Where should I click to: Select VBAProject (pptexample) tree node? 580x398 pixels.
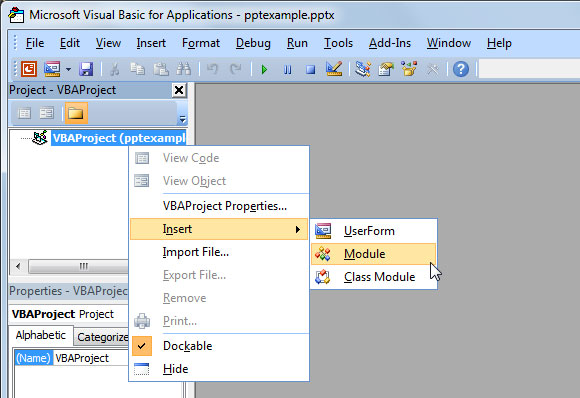click(x=118, y=138)
